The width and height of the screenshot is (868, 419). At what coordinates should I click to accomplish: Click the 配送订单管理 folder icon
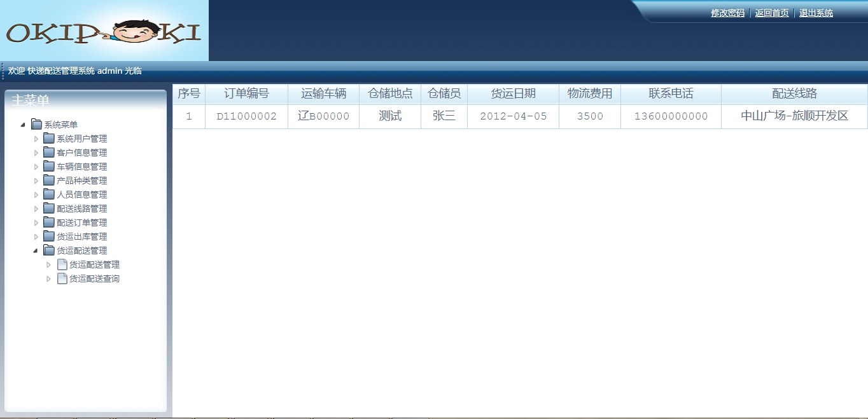tap(49, 223)
